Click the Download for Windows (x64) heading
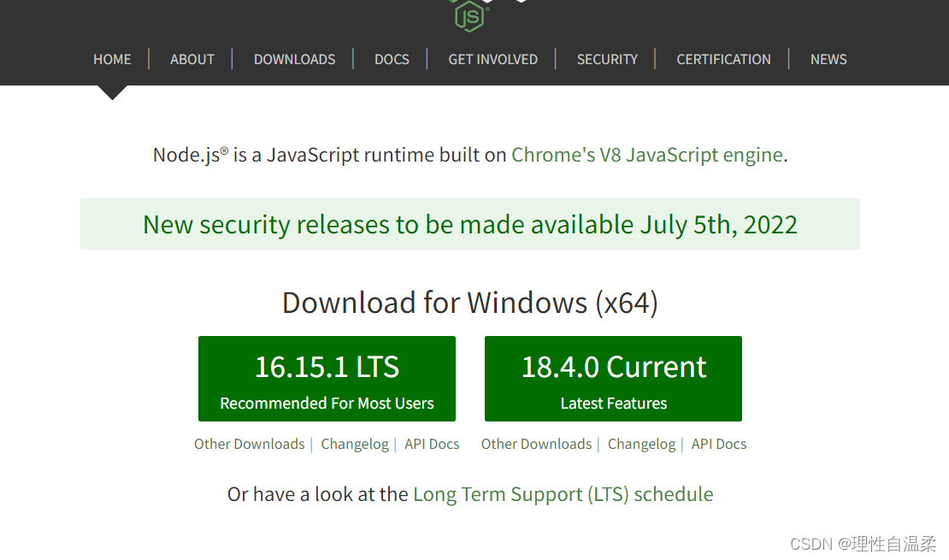Viewport: 949px width, 560px height. point(469,302)
